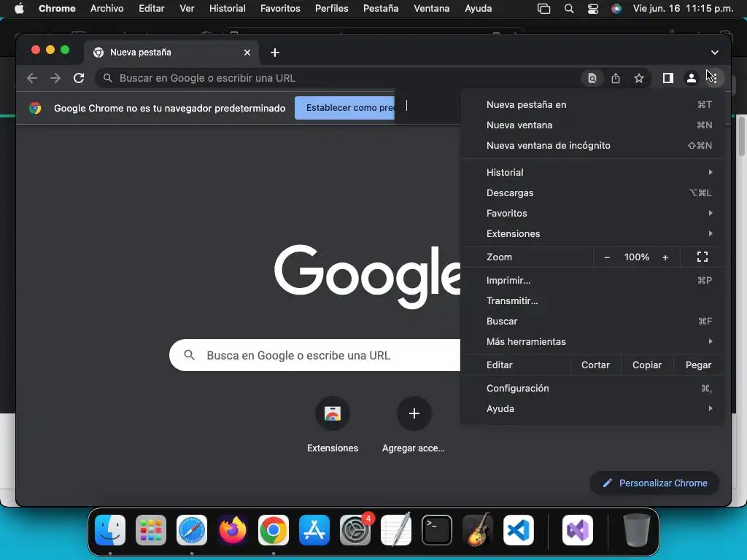The image size is (747, 560).
Task: Expand the Extensiones submenu
Action: click(x=592, y=234)
